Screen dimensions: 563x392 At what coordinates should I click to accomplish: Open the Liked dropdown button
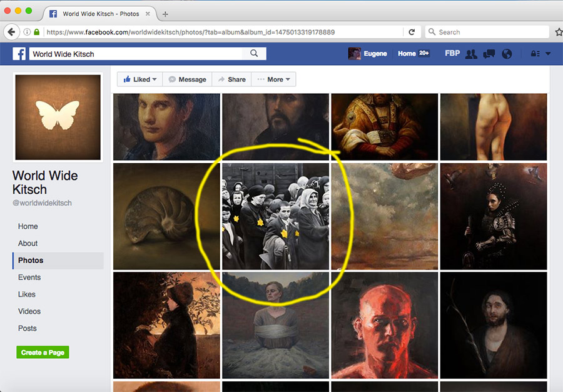[x=139, y=79]
